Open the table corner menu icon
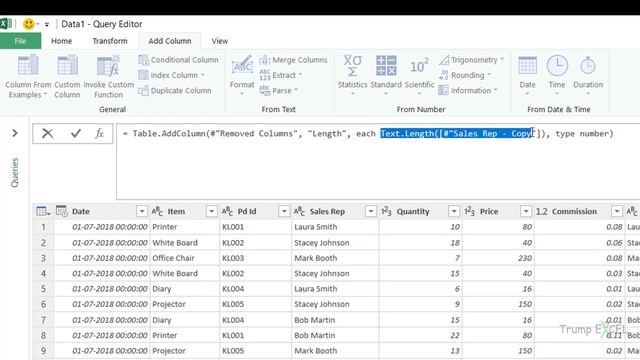This screenshot has height=360, width=640. (43, 211)
